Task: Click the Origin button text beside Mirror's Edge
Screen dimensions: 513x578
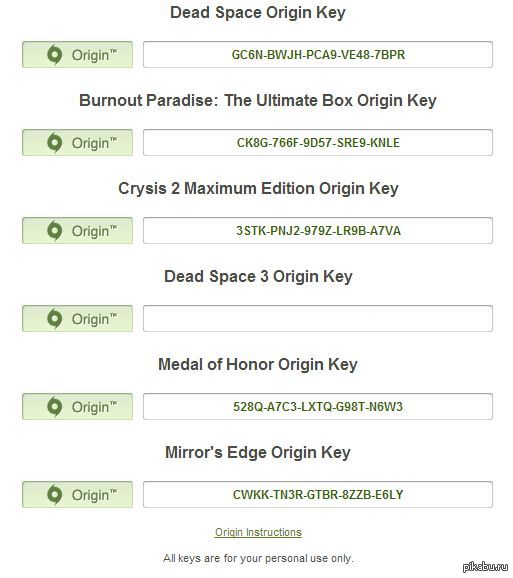Action: (x=94, y=496)
